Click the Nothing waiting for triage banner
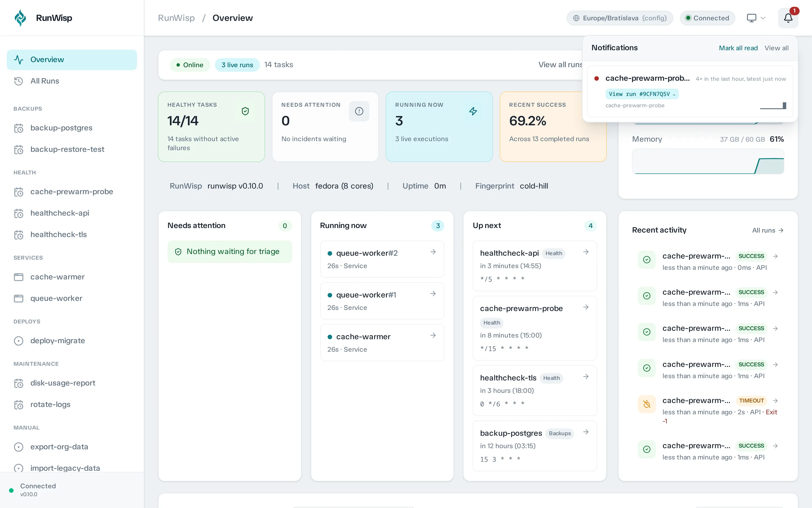 point(230,252)
